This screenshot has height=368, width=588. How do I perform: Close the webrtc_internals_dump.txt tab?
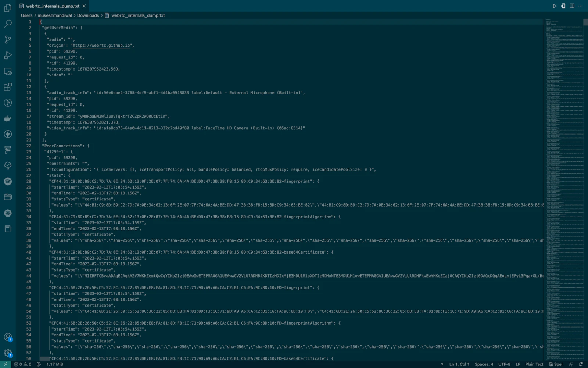84,6
